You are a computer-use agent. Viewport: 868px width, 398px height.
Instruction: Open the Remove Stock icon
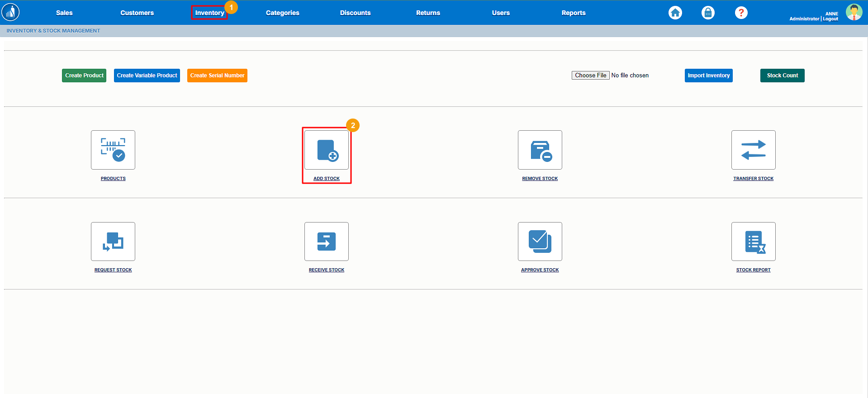coord(540,150)
